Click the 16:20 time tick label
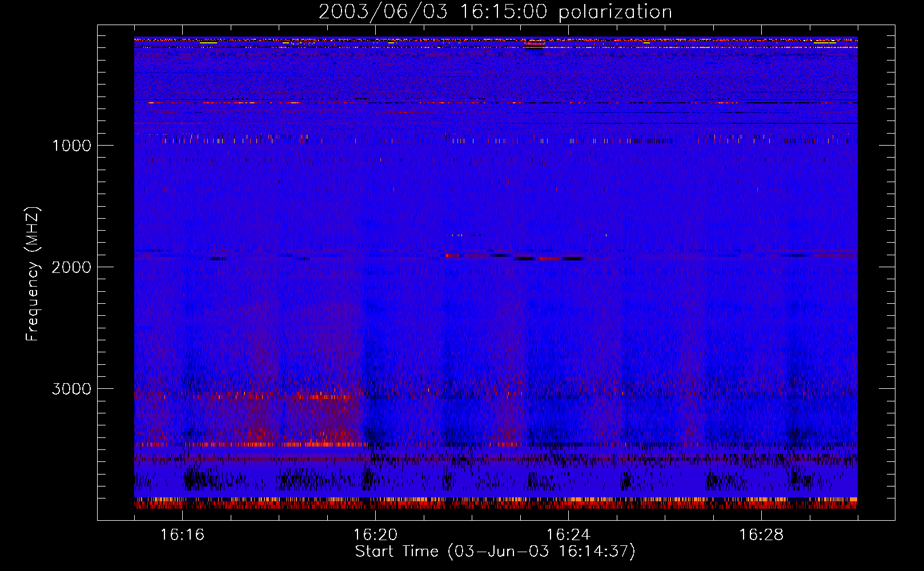Image resolution: width=924 pixels, height=571 pixels. (x=375, y=535)
